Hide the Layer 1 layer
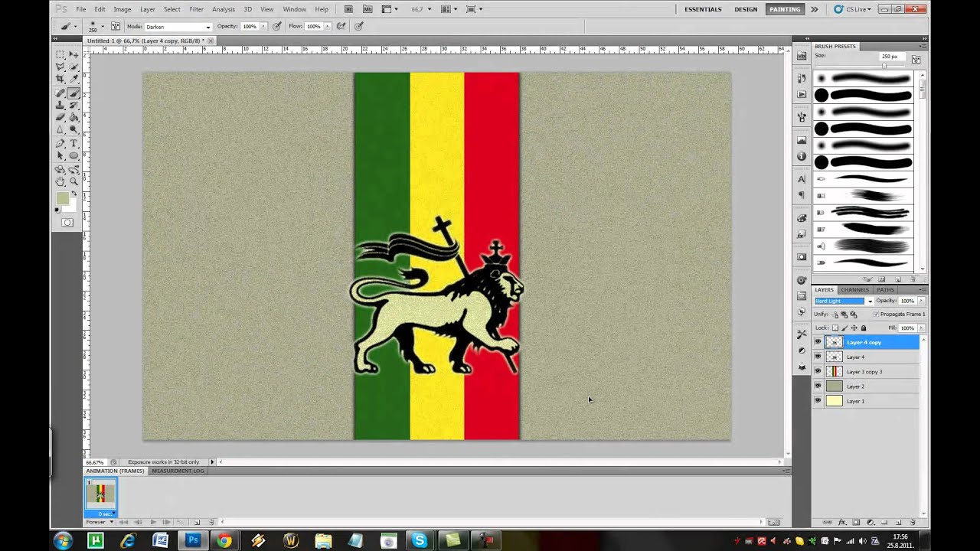980x551 pixels. pyautogui.click(x=818, y=400)
